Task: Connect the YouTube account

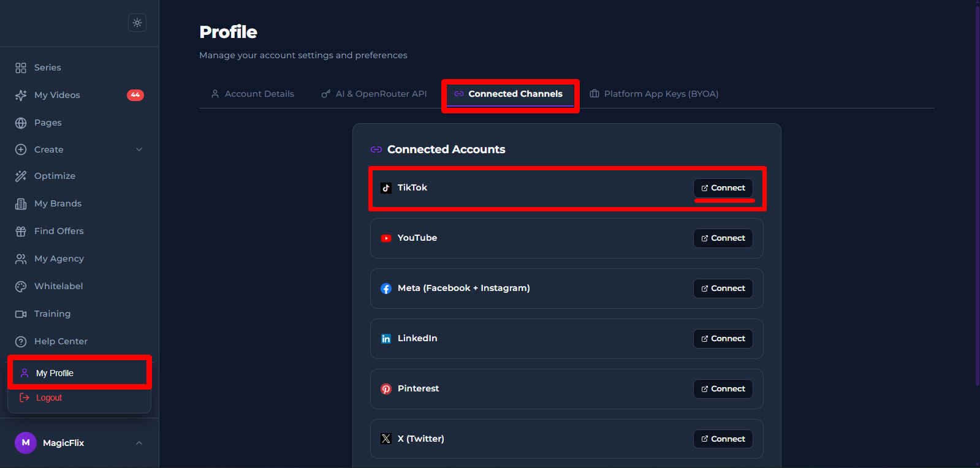Action: click(723, 238)
